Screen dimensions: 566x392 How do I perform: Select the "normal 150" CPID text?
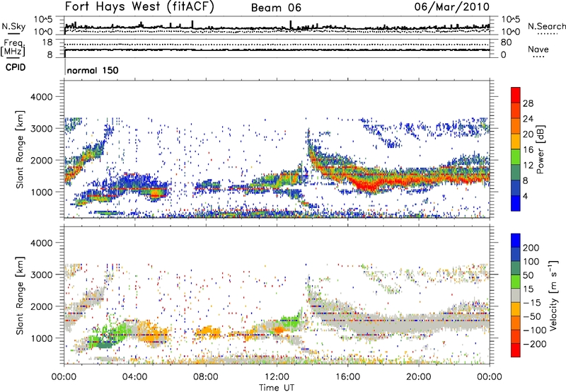(x=93, y=70)
